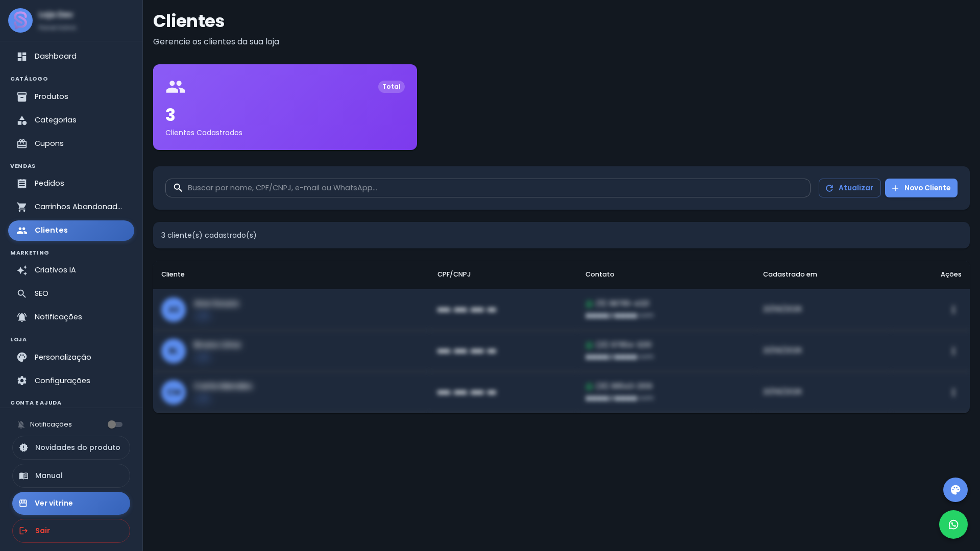Click Ver vitrine button
The width and height of the screenshot is (980, 551).
tap(71, 503)
